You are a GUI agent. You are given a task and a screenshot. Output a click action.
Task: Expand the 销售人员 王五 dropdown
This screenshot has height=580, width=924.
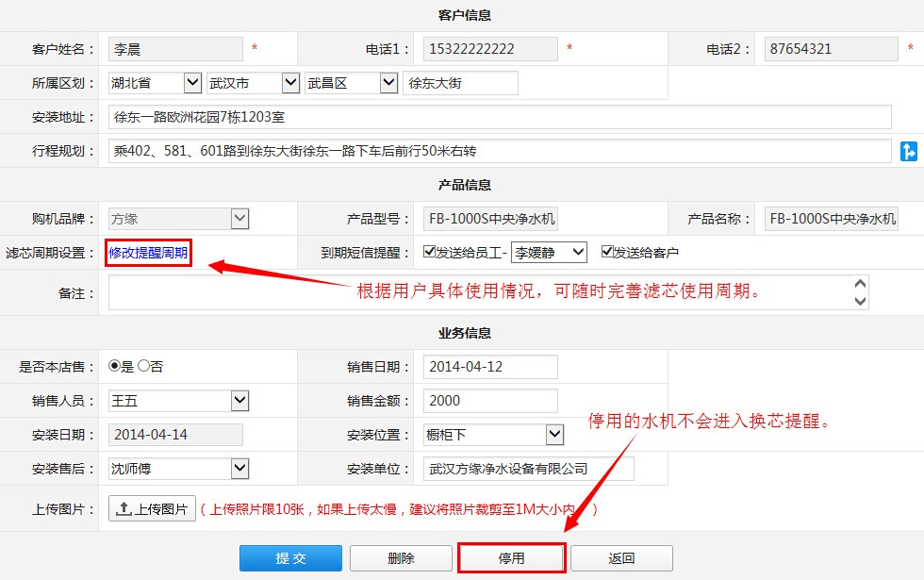(239, 401)
